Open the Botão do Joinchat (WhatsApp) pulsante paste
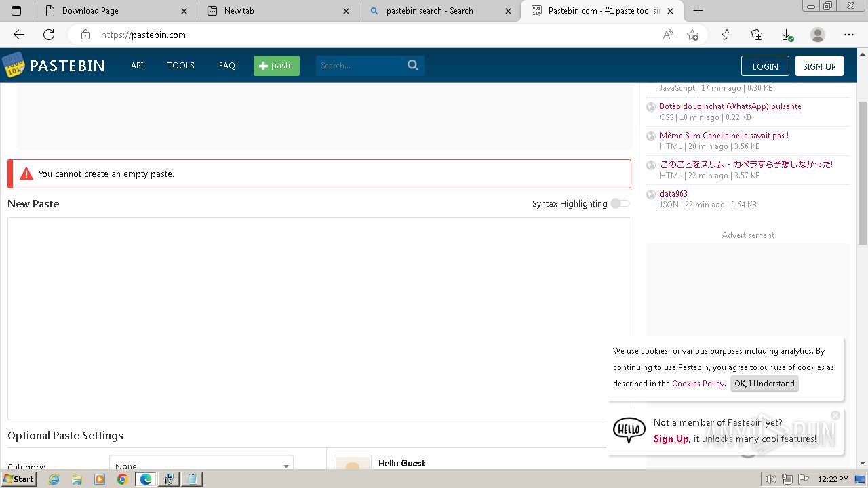Image resolution: width=868 pixels, height=488 pixels. (730, 106)
